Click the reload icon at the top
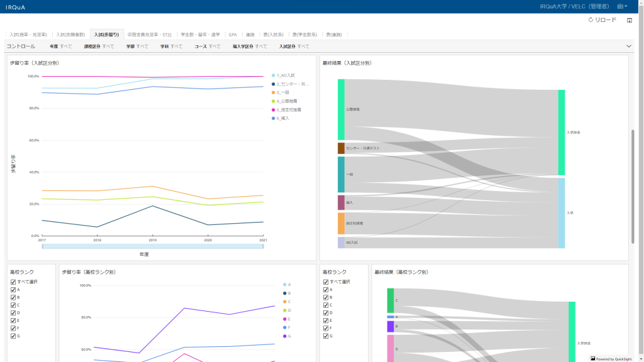 [x=591, y=20]
